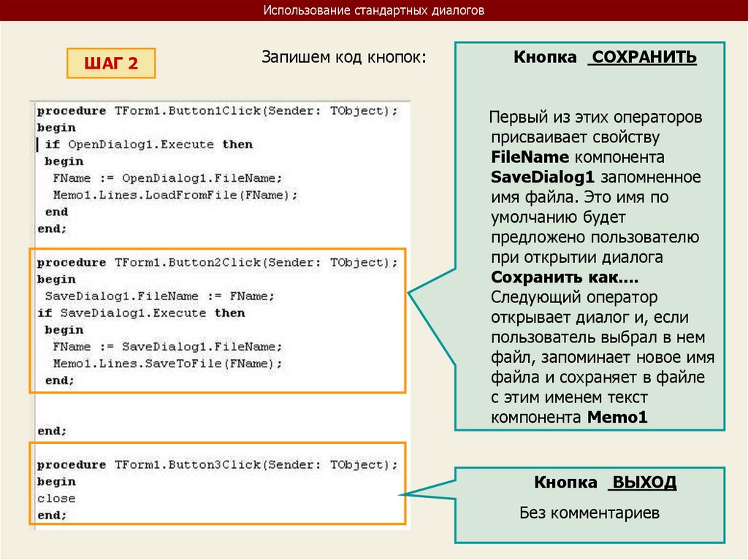Click the Button3Click procedure declaration line
Screen dimensions: 748x560
click(x=217, y=464)
